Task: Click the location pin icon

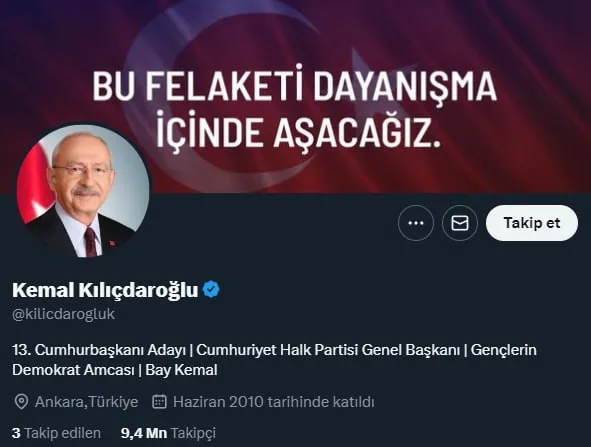Action: click(21, 402)
